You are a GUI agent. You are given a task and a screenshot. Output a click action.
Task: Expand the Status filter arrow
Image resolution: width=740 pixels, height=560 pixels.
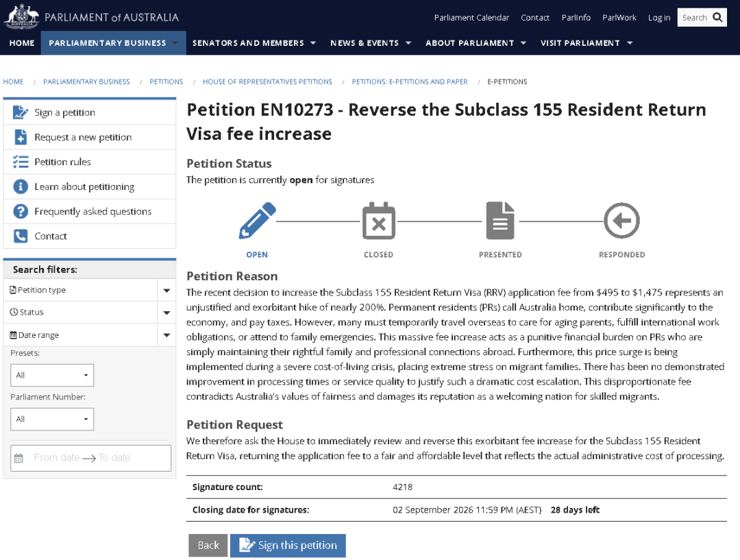coord(166,313)
